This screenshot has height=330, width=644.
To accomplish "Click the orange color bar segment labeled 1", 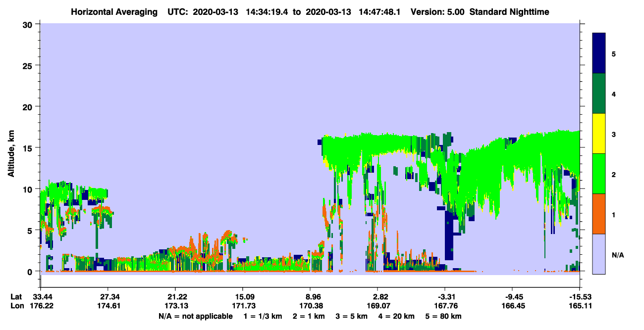I will 599,214.
